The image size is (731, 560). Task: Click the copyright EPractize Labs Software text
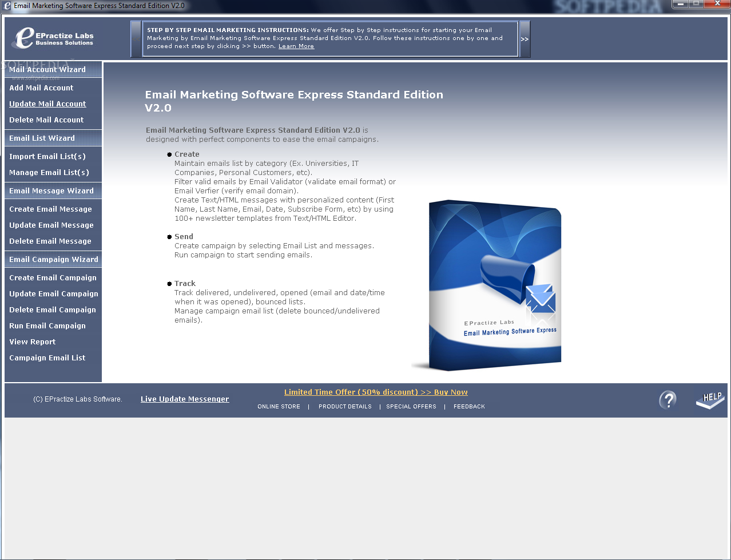pos(78,399)
